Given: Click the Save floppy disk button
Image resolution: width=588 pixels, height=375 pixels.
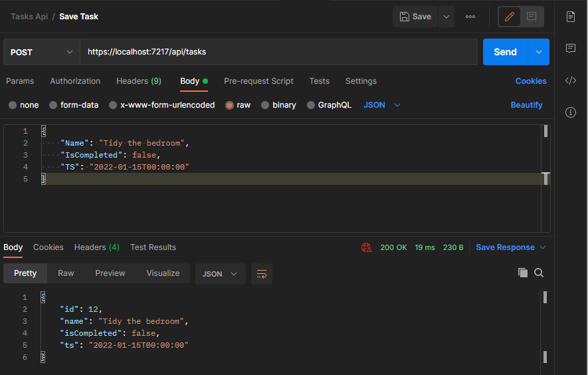Looking at the screenshot, I should click(415, 17).
